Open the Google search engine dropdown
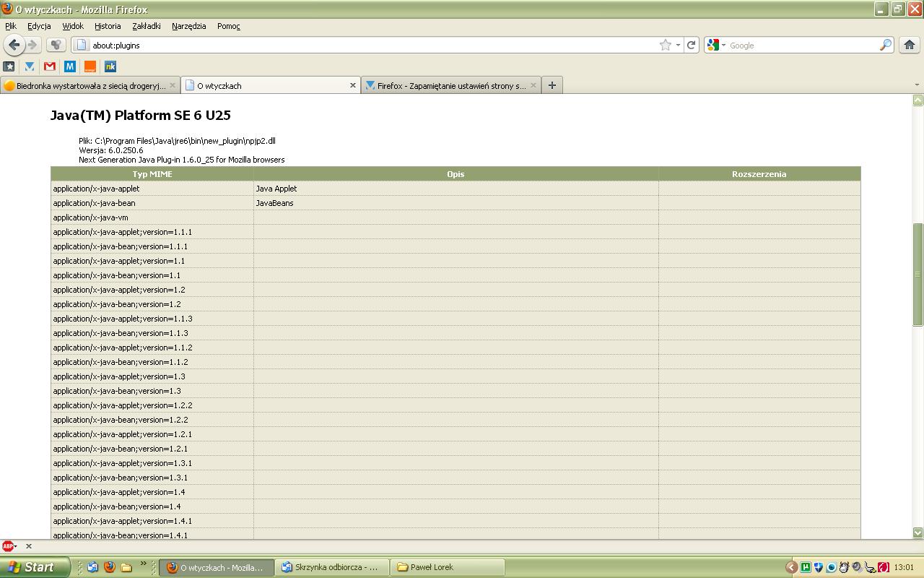 (x=723, y=45)
